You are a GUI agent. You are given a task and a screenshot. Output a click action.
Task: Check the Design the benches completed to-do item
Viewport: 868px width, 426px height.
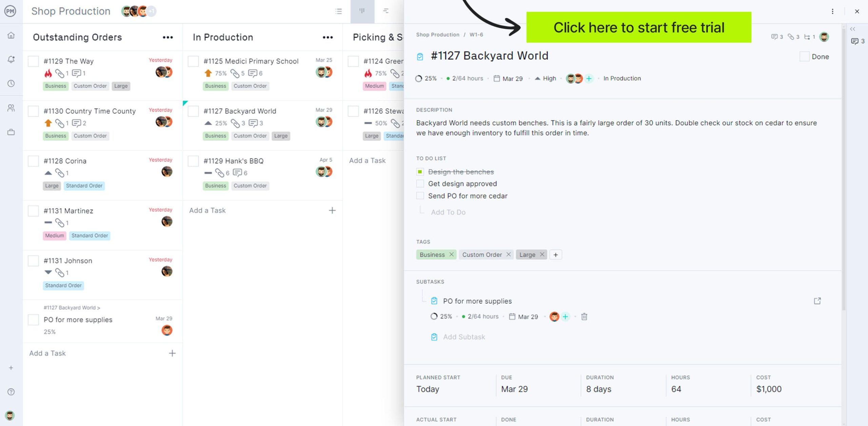coord(420,171)
